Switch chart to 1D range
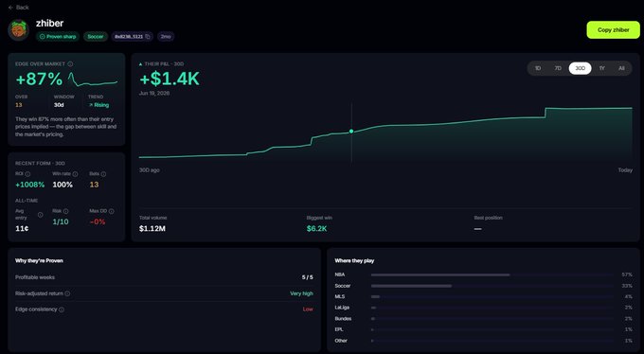Viewport: 644px width, 354px height. [x=538, y=68]
